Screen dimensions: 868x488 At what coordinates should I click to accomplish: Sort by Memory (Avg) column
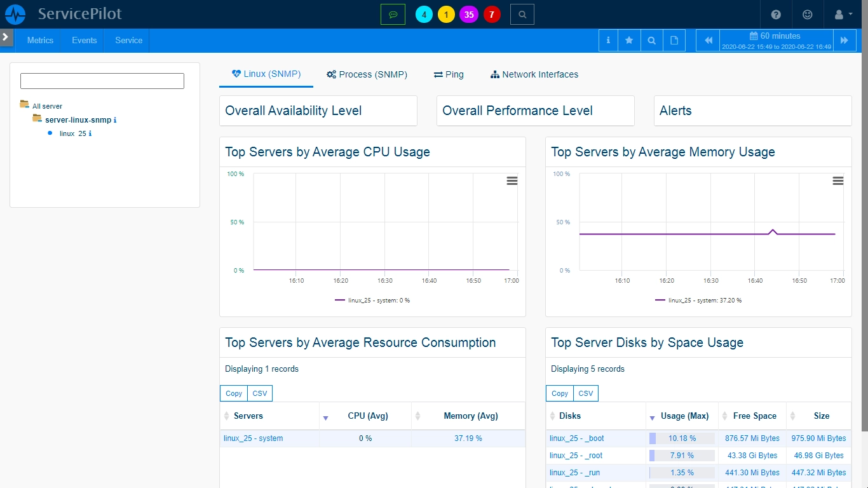tap(469, 416)
